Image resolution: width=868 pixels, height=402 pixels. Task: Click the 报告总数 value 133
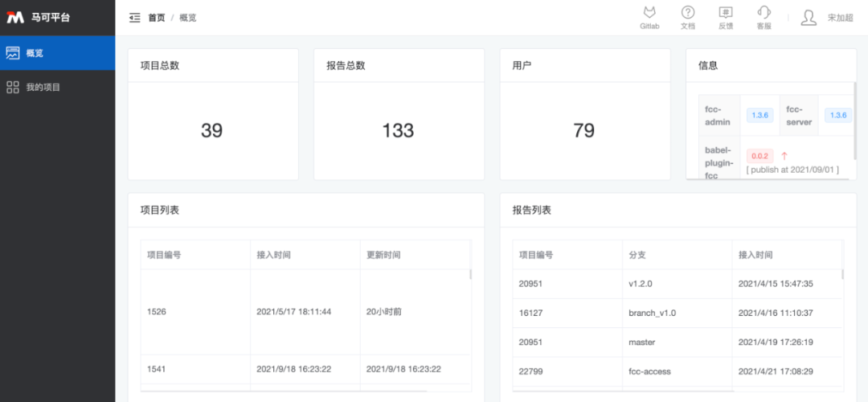(398, 131)
